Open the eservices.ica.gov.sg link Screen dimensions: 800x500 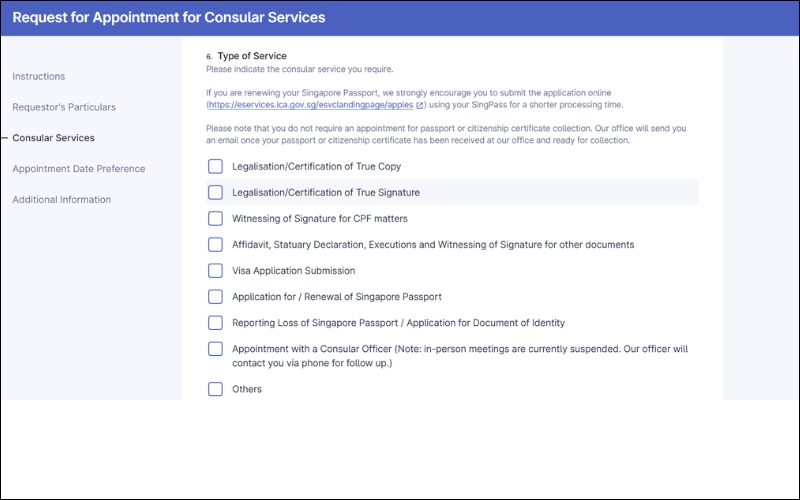point(311,104)
